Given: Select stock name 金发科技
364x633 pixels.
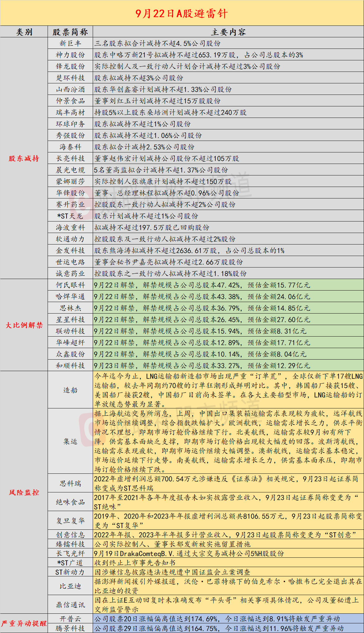Looking at the screenshot, I should coord(70,251).
